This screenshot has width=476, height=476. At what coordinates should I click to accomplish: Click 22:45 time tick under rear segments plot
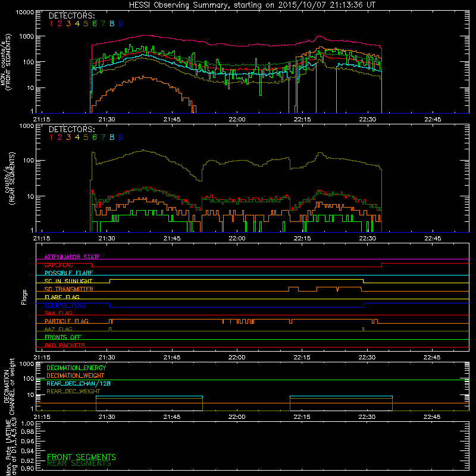433,239
